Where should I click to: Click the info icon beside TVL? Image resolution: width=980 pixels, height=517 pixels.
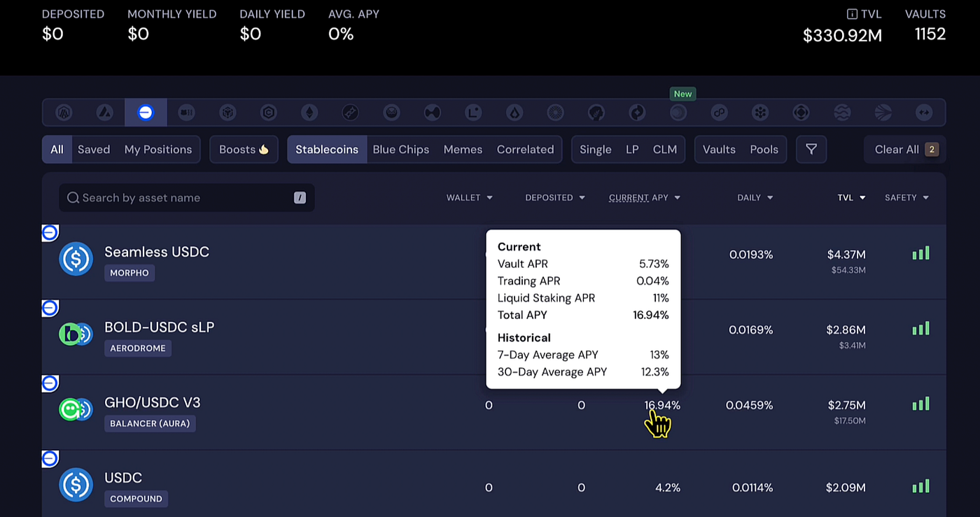[852, 14]
